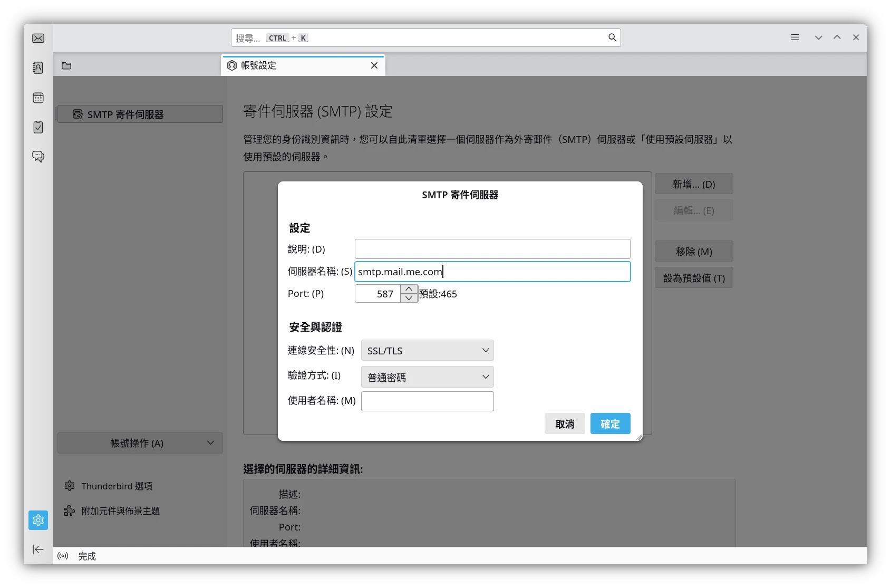
Task: Open the Chat panel from the sidebar
Action: [38, 157]
